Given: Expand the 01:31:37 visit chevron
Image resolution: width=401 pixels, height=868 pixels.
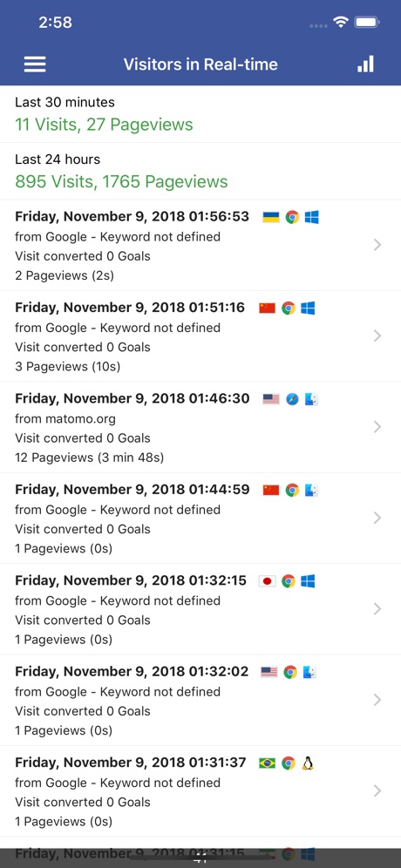Looking at the screenshot, I should 377,791.
